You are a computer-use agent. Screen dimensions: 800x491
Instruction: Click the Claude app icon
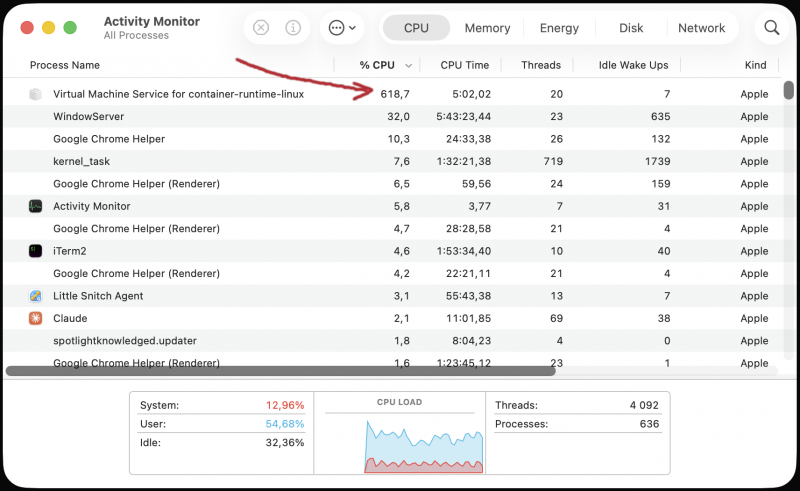pos(35,318)
